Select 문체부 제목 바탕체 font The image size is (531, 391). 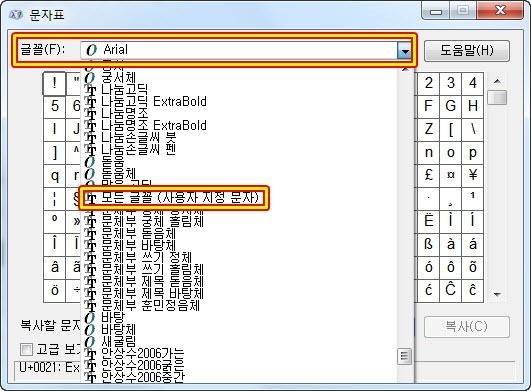click(x=153, y=293)
